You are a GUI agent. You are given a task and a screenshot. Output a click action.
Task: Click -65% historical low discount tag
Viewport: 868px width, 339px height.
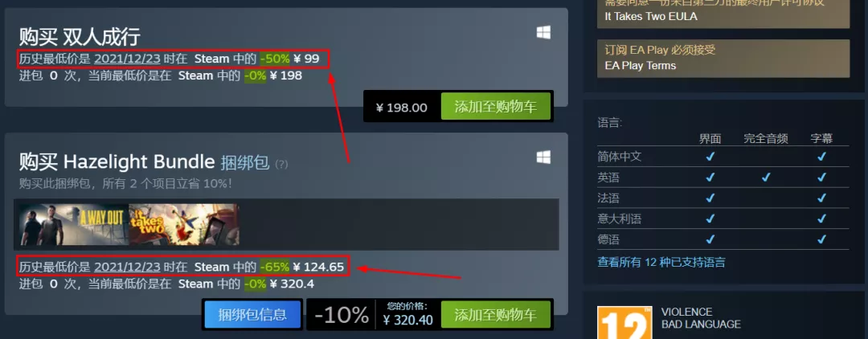pos(275,268)
